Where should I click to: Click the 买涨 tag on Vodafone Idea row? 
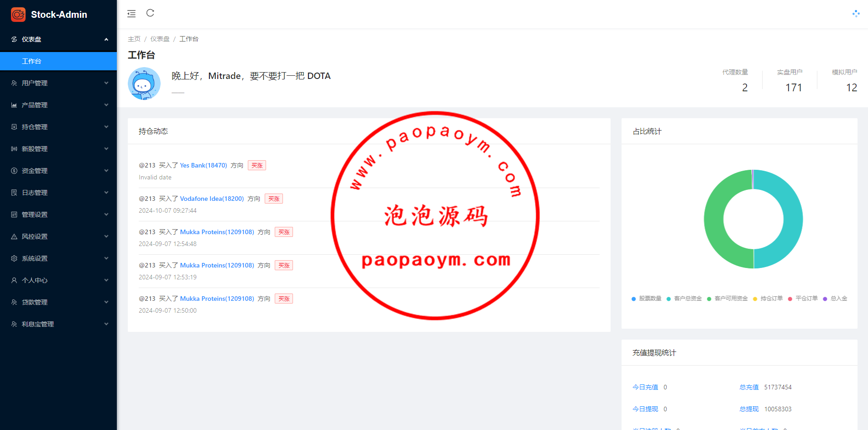tap(274, 199)
